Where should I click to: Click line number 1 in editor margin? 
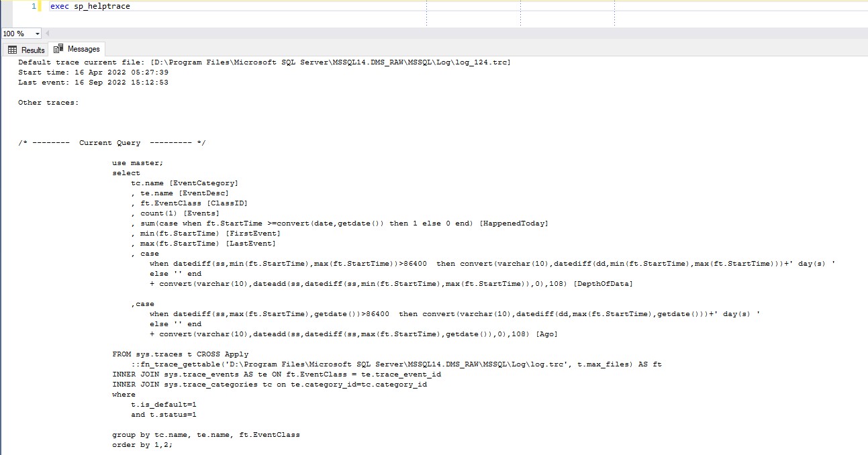point(34,6)
